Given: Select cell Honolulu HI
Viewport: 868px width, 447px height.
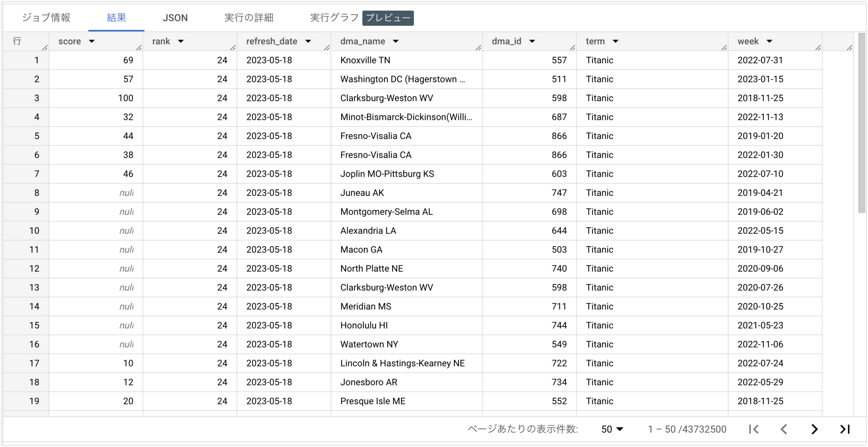Looking at the screenshot, I should 406,325.
